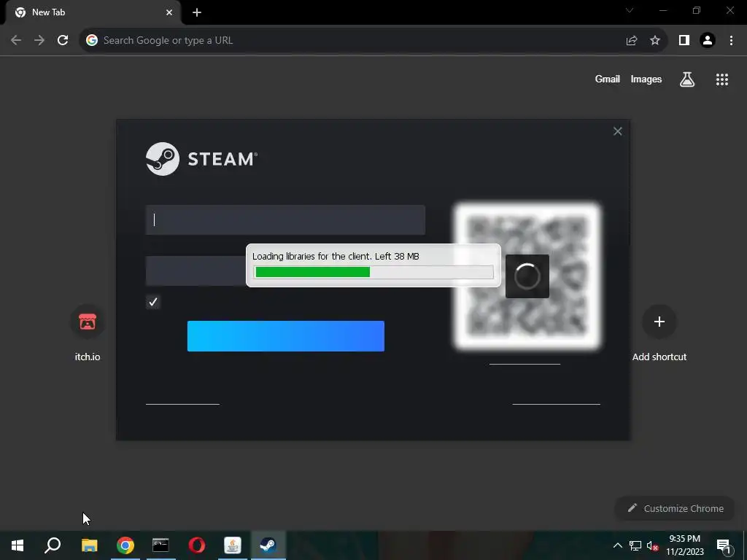The width and height of the screenshot is (747, 560).
Task: Open the command prompt taskbar icon
Action: point(160,545)
